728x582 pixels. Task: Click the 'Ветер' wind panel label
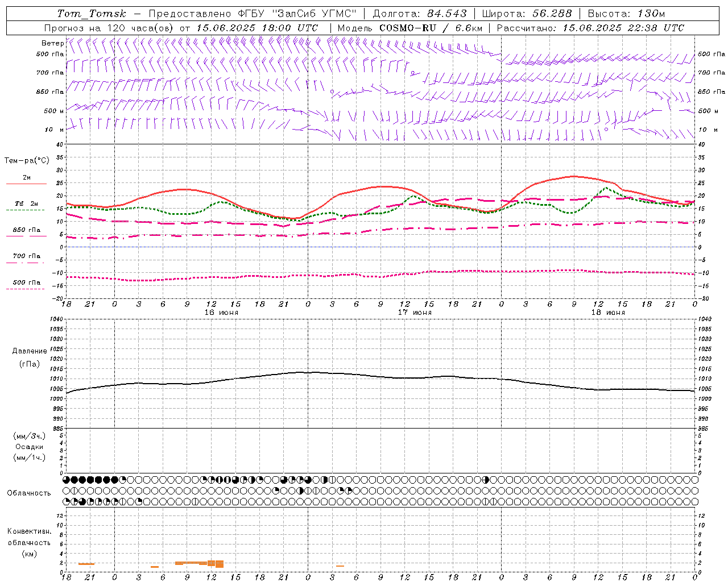click(52, 43)
